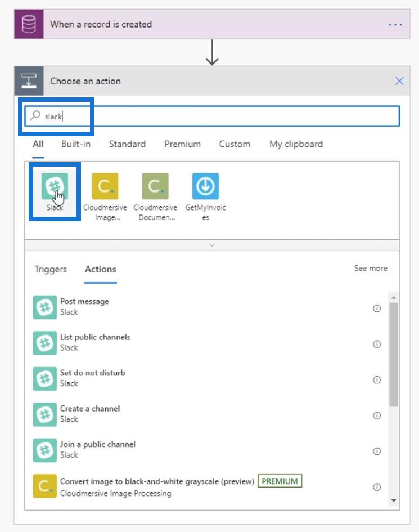
Task: Click the scrollbar up arrow
Action: 393,298
